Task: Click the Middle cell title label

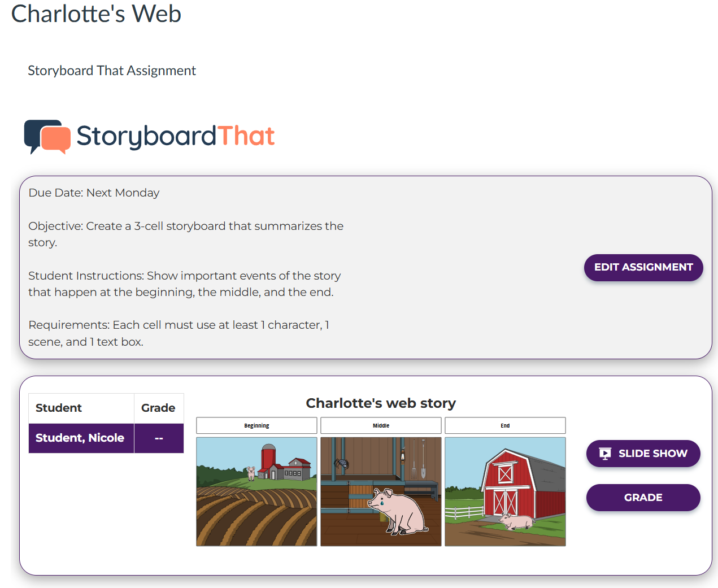Action: (381, 426)
